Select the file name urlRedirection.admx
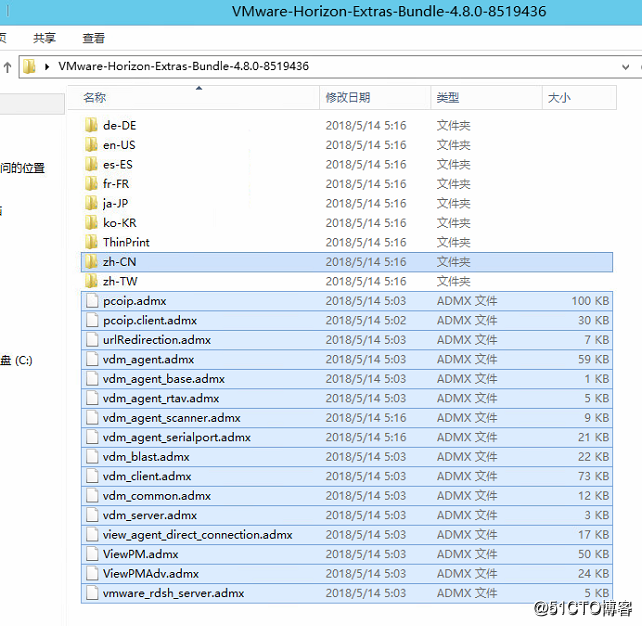642x626 pixels. pyautogui.click(x=157, y=340)
